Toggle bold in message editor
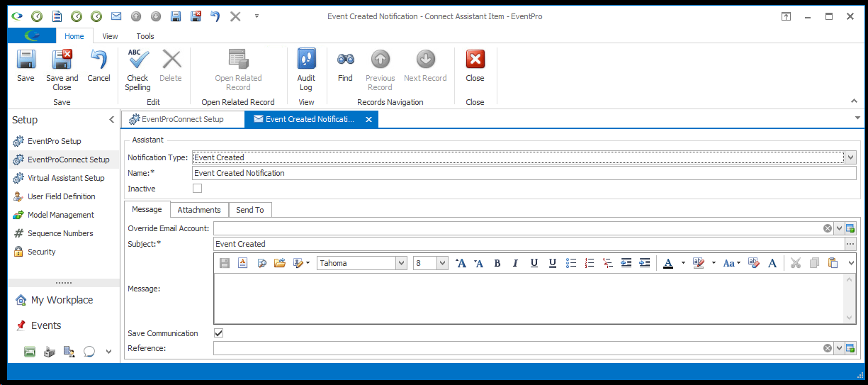The image size is (868, 385). [x=497, y=263]
